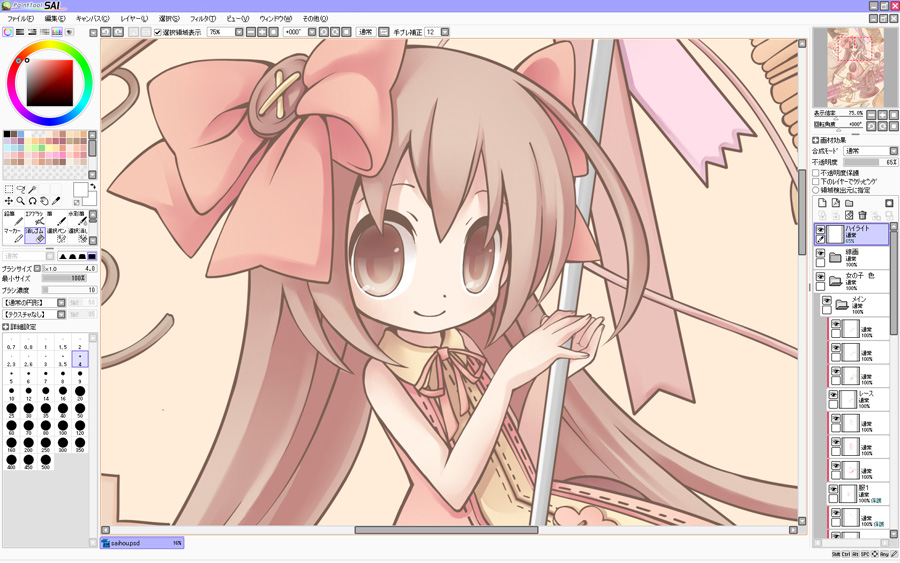Hide the 女の子 色 folder eye icon
This screenshot has height=563, width=900.
(821, 277)
